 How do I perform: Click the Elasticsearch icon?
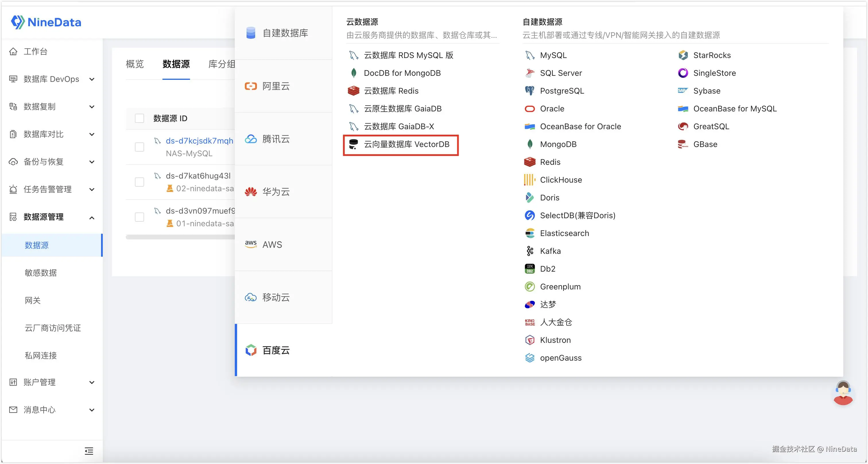[x=530, y=233]
